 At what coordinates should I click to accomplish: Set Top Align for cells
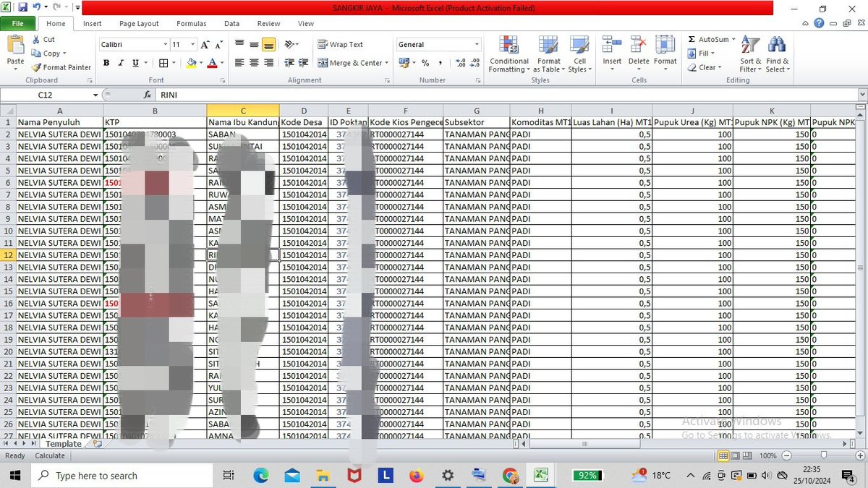(x=239, y=44)
